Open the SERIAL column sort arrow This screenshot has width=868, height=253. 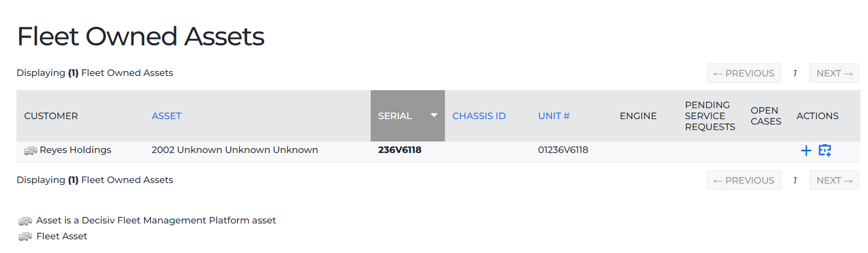434,115
